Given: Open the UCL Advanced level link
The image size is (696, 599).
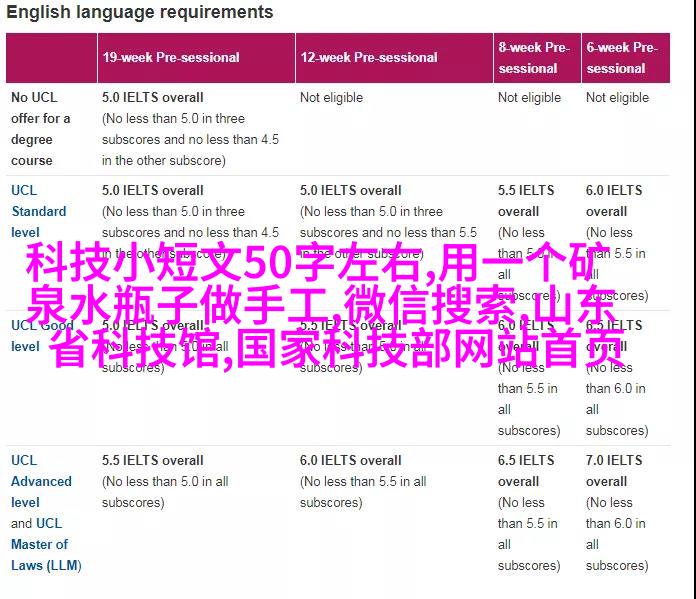Looking at the screenshot, I should pyautogui.click(x=41, y=481).
